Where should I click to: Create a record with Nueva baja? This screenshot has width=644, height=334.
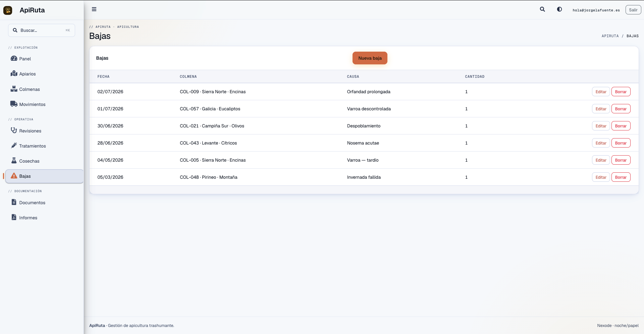pos(370,58)
